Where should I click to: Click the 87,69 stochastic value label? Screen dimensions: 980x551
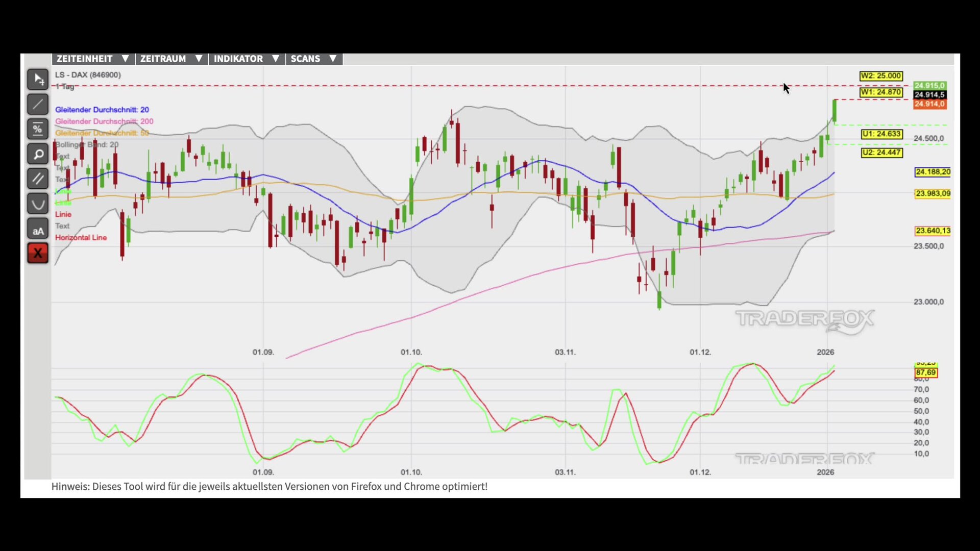coord(925,373)
